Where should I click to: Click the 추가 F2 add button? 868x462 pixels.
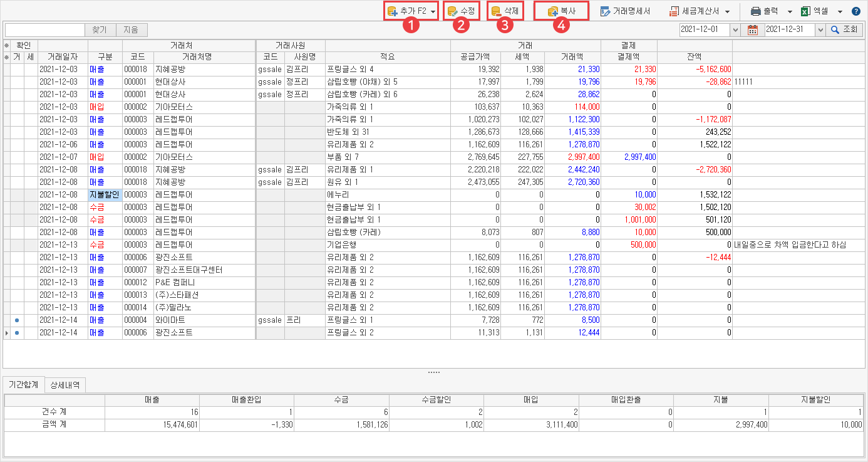pyautogui.click(x=407, y=11)
